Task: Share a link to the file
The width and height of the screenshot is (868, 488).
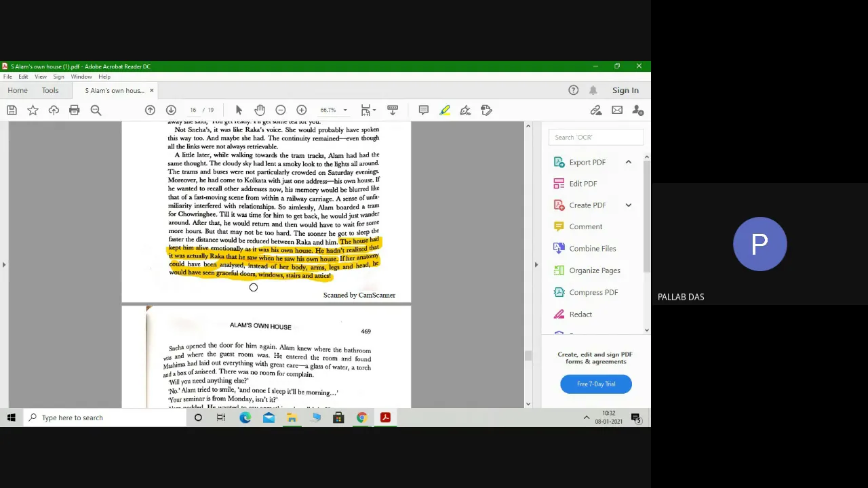Action: click(596, 110)
